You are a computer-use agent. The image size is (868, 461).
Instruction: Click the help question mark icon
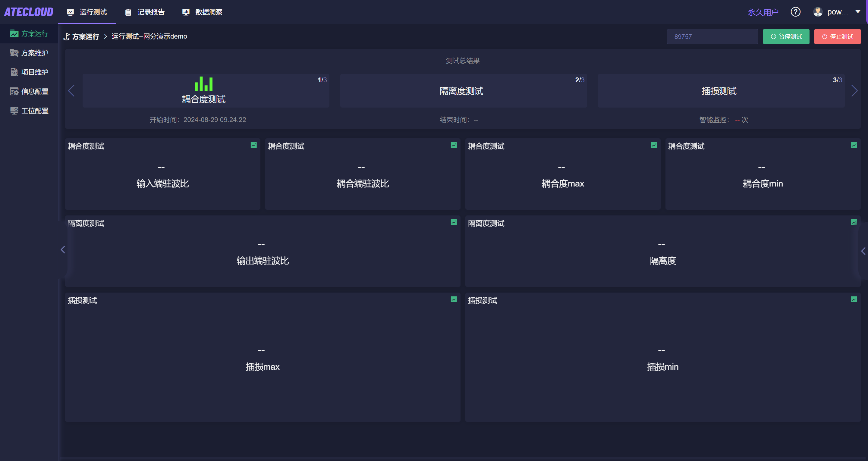[795, 12]
